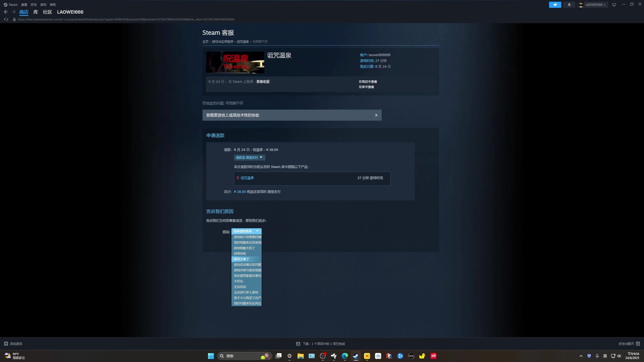Open the LAOWEI666 profile tab
Screen dimensions: 644x362
pos(70,12)
